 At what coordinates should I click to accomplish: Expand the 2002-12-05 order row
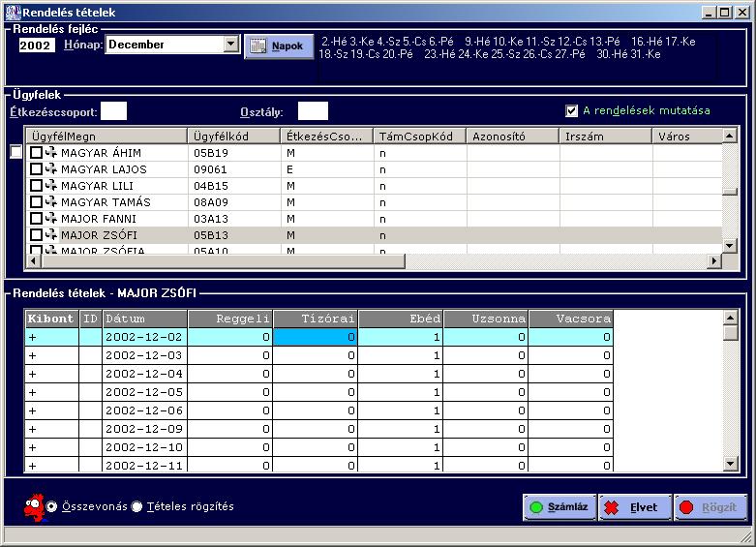click(32, 392)
